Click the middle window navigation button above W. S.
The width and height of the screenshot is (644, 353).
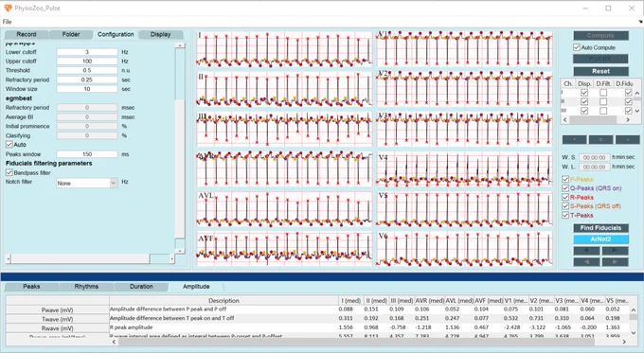click(600, 139)
